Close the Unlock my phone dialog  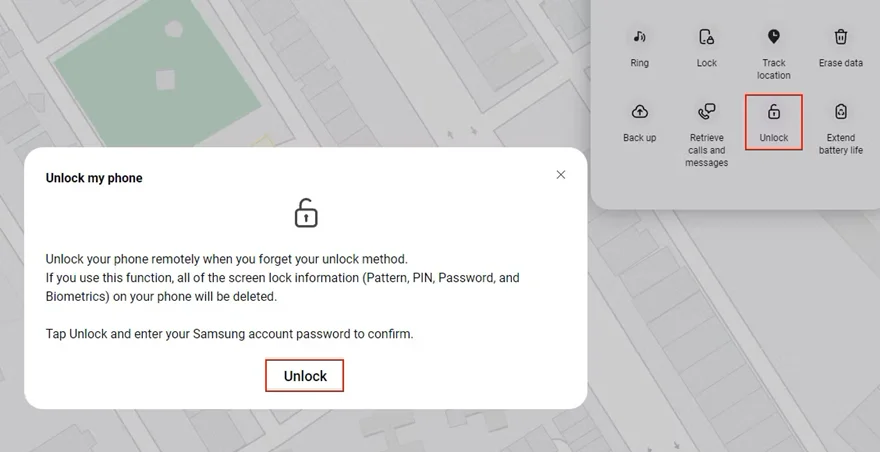560,175
